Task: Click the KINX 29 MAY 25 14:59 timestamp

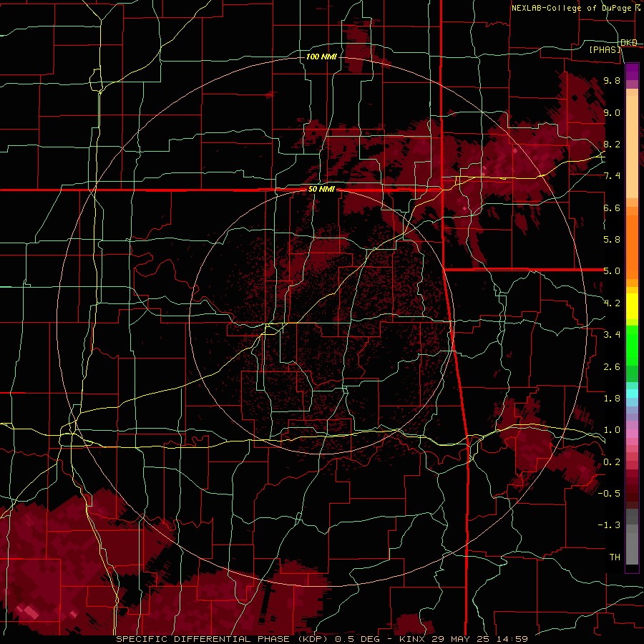Action: (464, 639)
